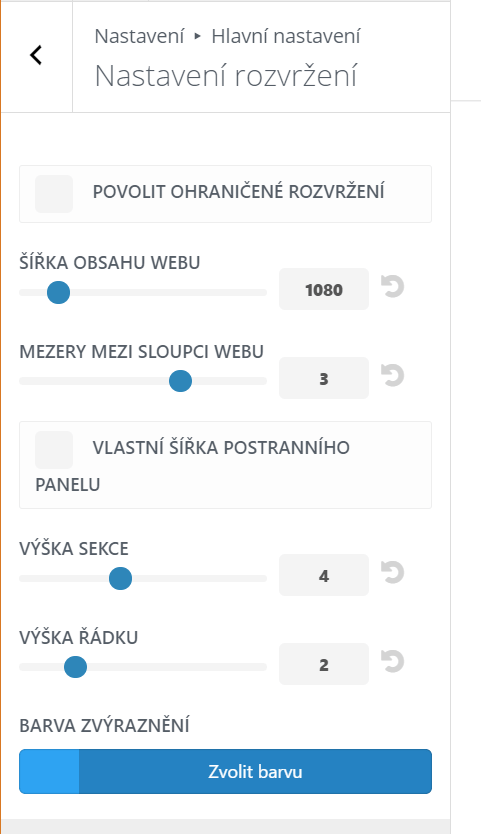The image size is (481, 834).
Task: Reset Šířka obsahu webu to default
Action: tap(393, 287)
